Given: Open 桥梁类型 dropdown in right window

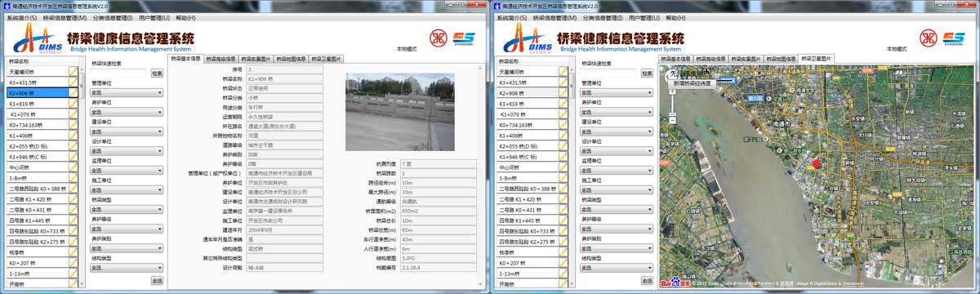Looking at the screenshot, I should click(616, 209).
